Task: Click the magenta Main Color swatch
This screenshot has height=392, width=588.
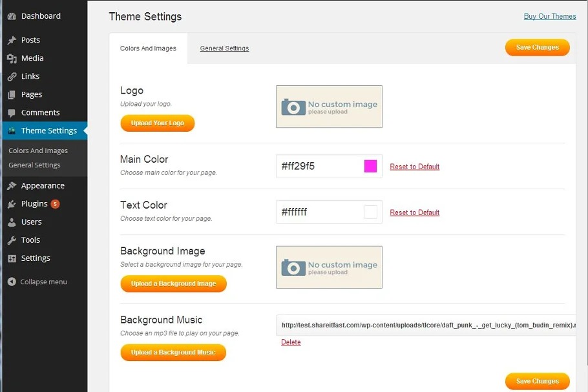Action: [370, 167]
